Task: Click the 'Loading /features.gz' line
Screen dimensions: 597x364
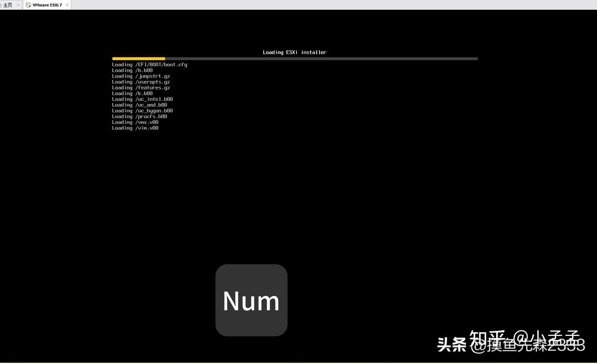Action: click(x=141, y=88)
